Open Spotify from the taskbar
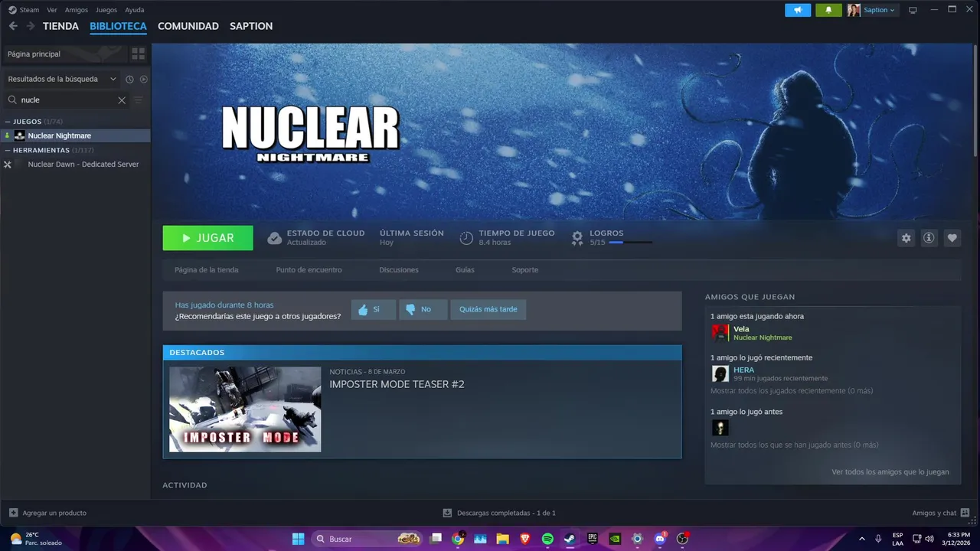The image size is (980, 551). 547,539
